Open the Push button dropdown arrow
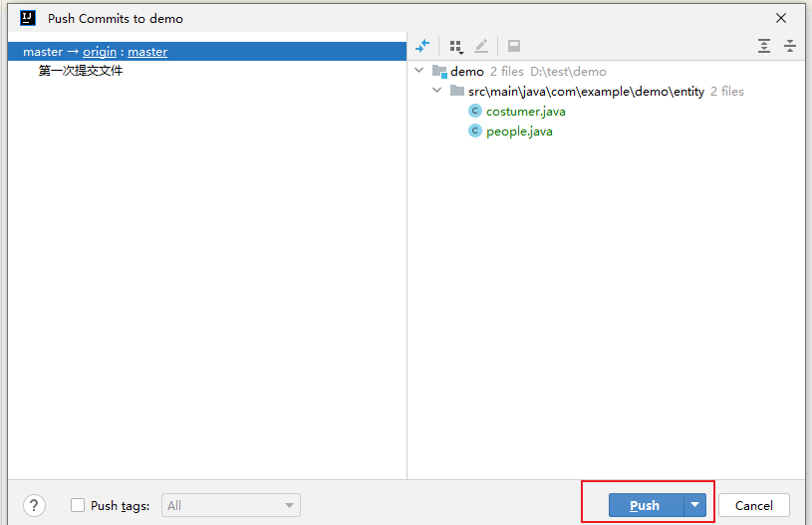 pos(694,505)
